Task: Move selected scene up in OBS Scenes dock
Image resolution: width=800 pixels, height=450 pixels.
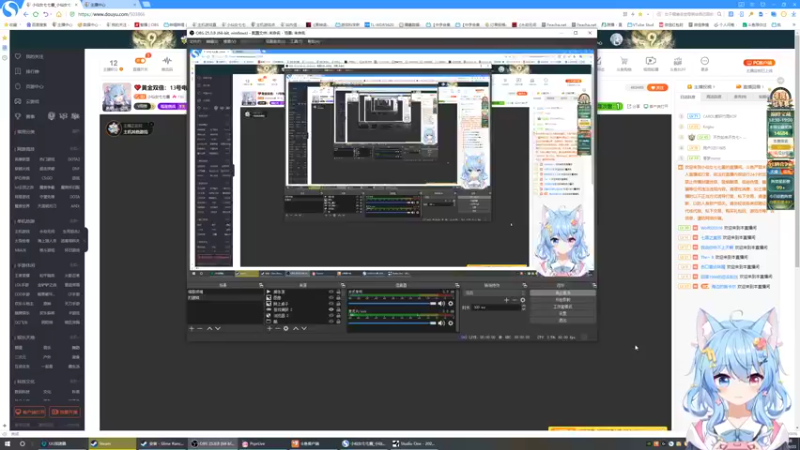Action: tap(209, 329)
